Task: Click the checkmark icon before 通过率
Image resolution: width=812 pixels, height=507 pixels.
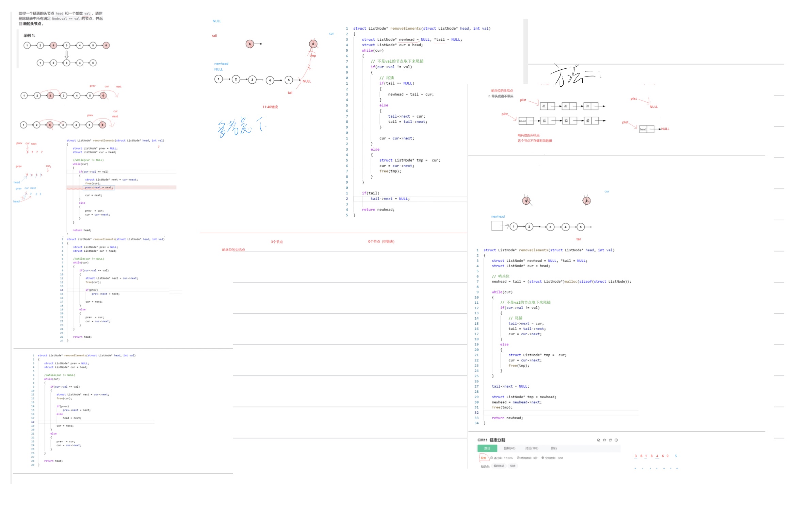Action: coord(491,458)
